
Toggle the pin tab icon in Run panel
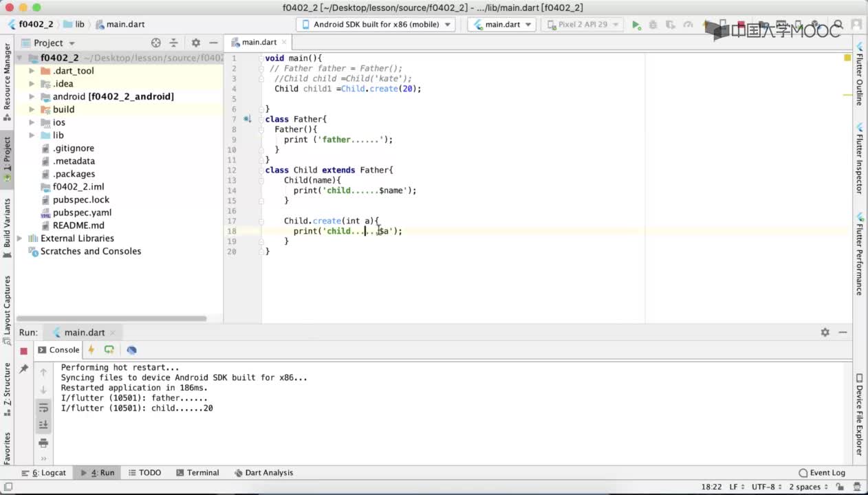point(23,369)
